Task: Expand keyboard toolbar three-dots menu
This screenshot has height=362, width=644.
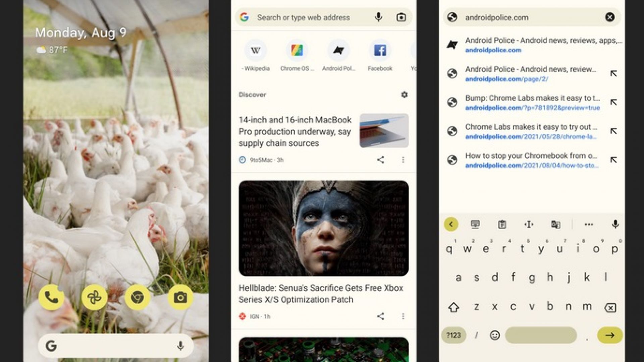Action: tap(589, 224)
